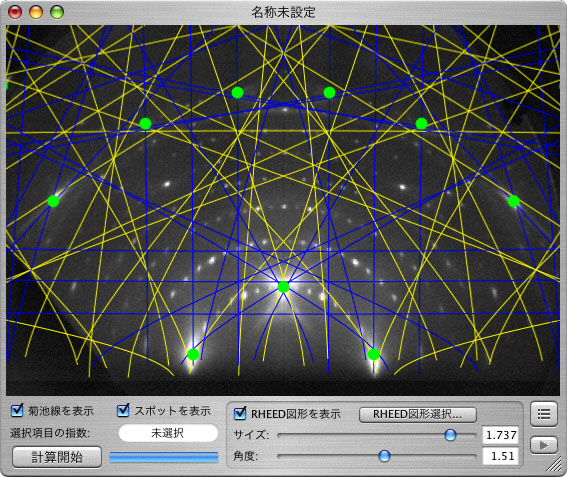Image resolution: width=567 pixels, height=477 pixels.
Task: Click the blue progress bar
Action: tap(164, 457)
